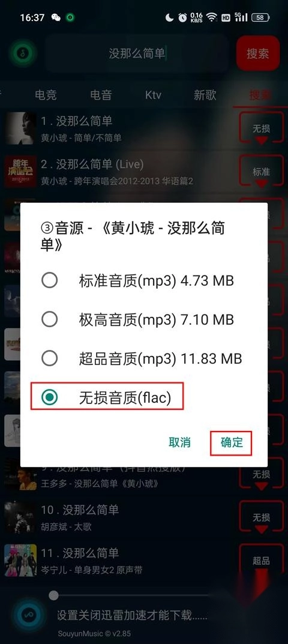The height and width of the screenshot is (644, 288).
Task: Cancel the dialog with 取消
Action: click(x=180, y=442)
